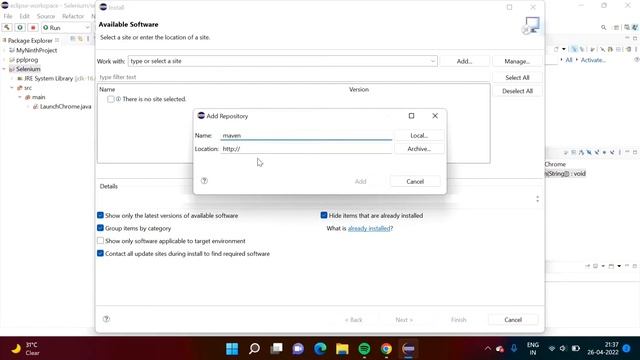Click the weather widget on taskbar
The height and width of the screenshot is (360, 640).
(25, 349)
